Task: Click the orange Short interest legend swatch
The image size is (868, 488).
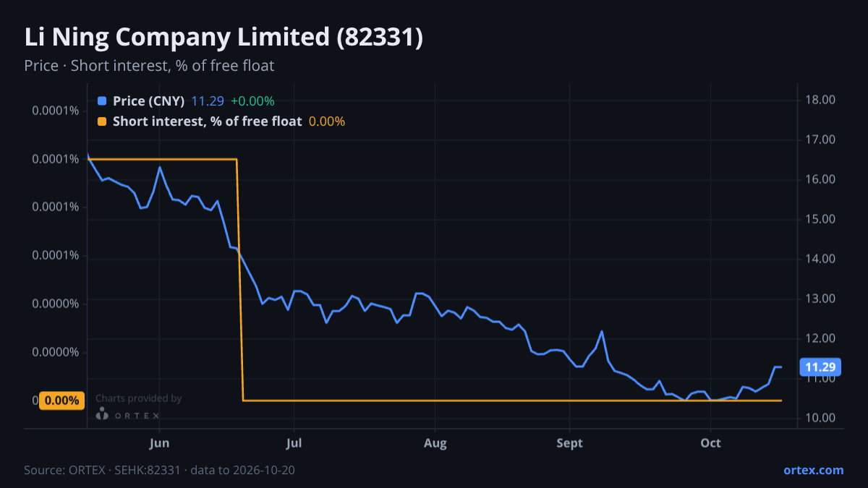Action: (x=102, y=121)
